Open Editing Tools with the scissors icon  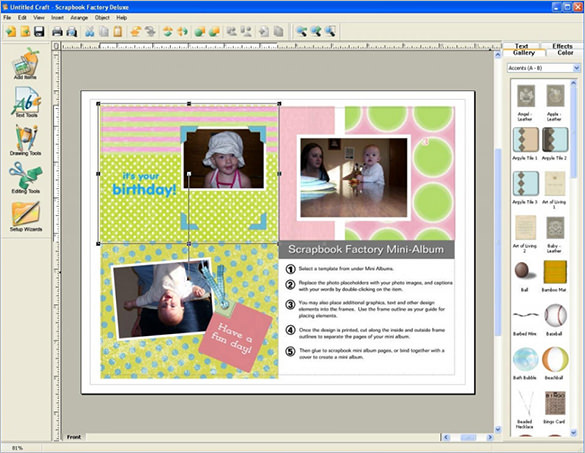pyautogui.click(x=25, y=178)
